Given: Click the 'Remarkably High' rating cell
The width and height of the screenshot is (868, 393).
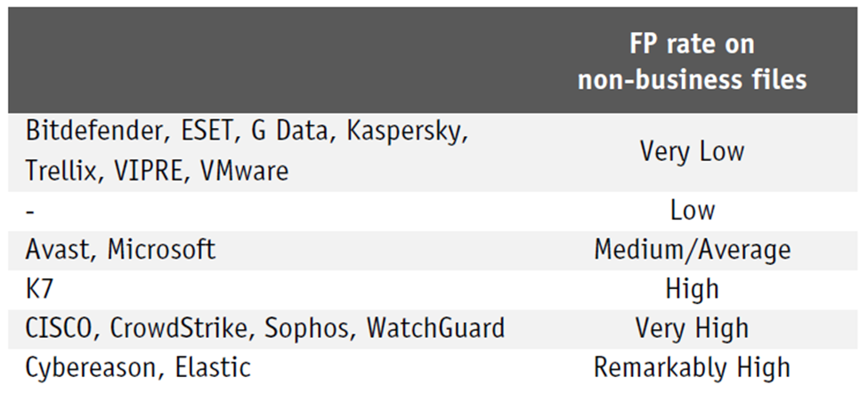Looking at the screenshot, I should tap(692, 367).
